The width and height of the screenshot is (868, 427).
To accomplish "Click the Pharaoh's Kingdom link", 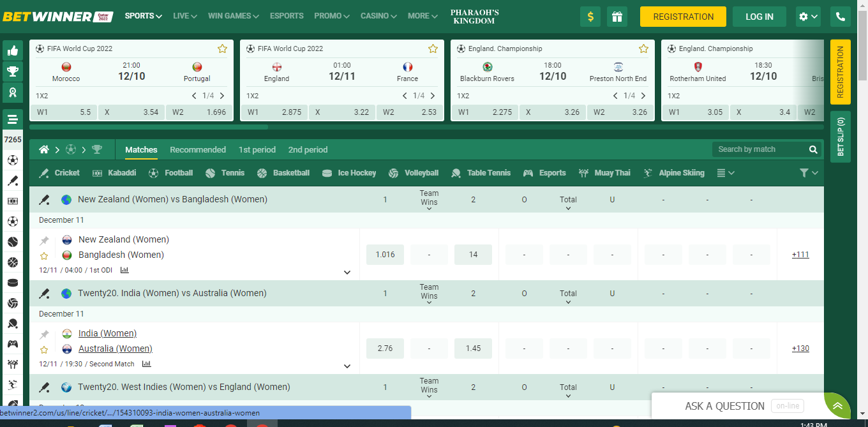I will [474, 17].
